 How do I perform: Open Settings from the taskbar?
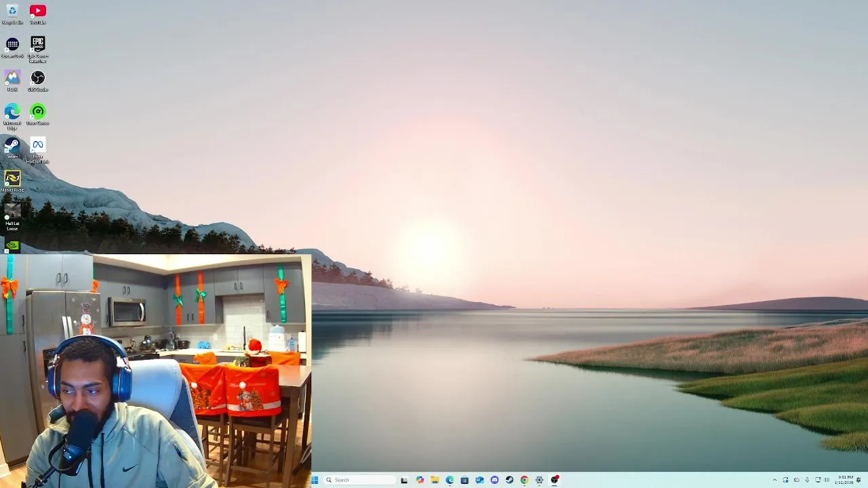click(x=539, y=480)
